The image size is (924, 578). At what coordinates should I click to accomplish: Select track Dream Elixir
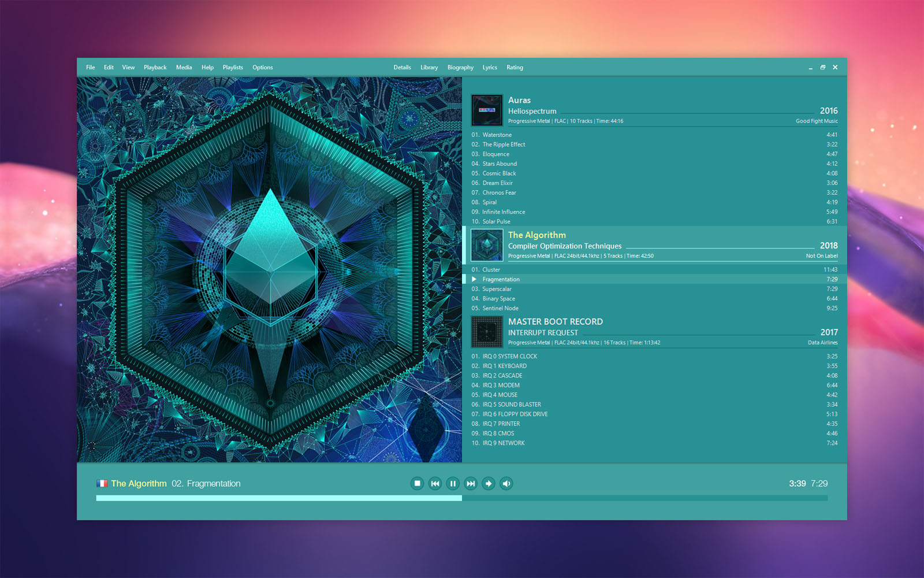[654, 183]
